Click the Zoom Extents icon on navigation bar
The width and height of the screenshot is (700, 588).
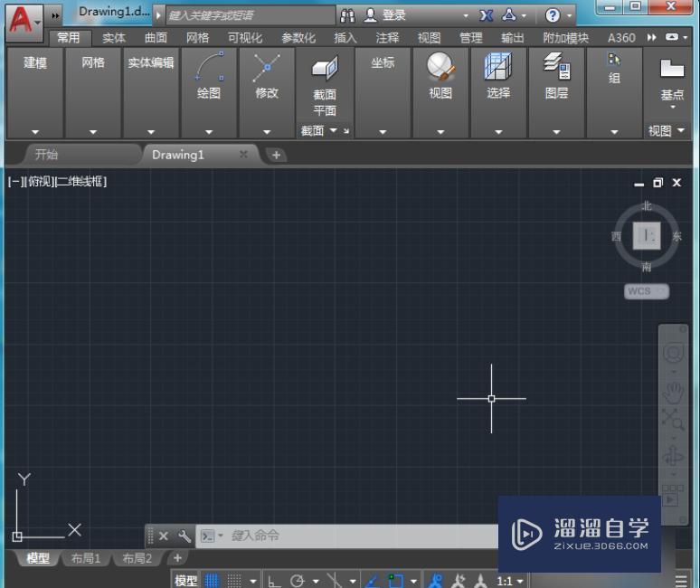[672, 419]
